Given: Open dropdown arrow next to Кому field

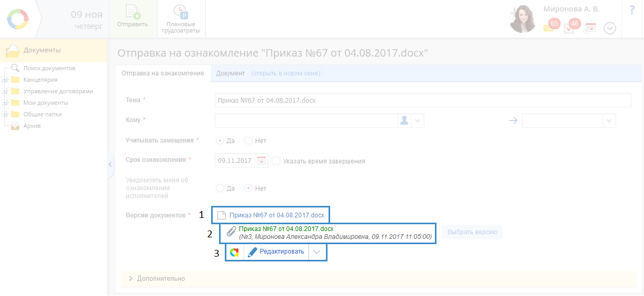Looking at the screenshot, I should (x=418, y=120).
